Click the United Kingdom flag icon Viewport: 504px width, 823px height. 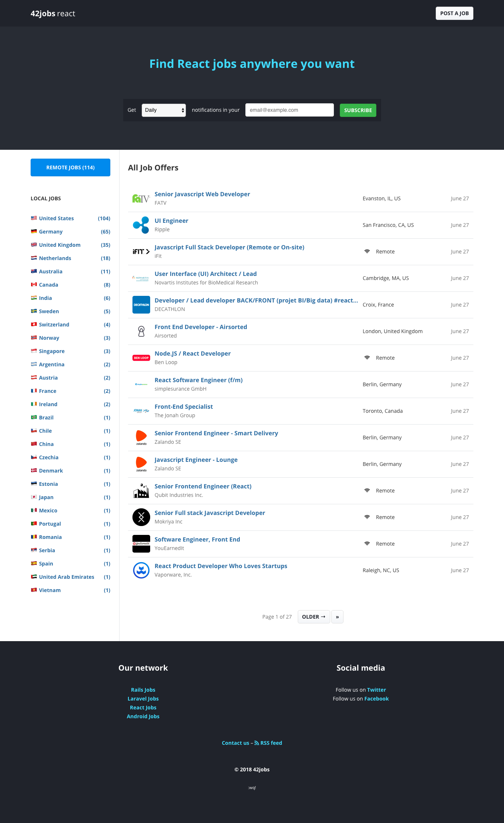click(x=34, y=245)
